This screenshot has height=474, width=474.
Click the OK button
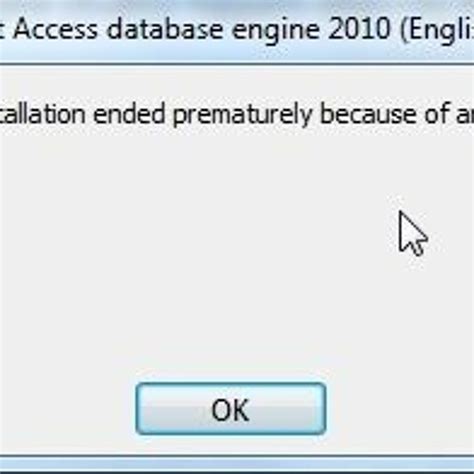pos(231,409)
